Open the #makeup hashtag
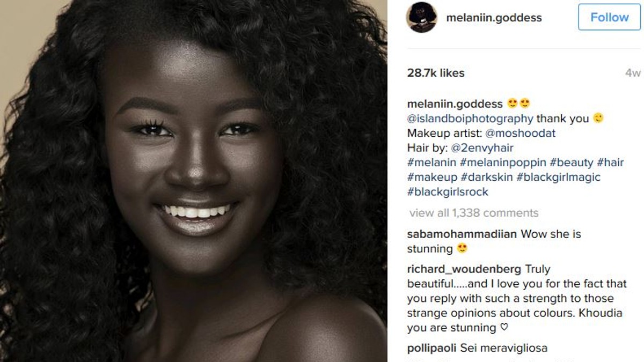This screenshot has width=644, height=362. 433,177
